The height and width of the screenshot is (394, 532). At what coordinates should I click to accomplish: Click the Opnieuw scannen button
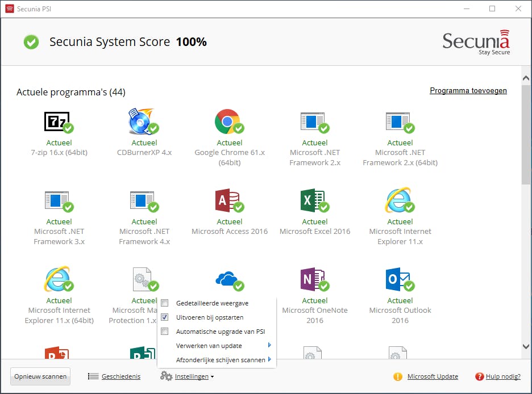40,376
